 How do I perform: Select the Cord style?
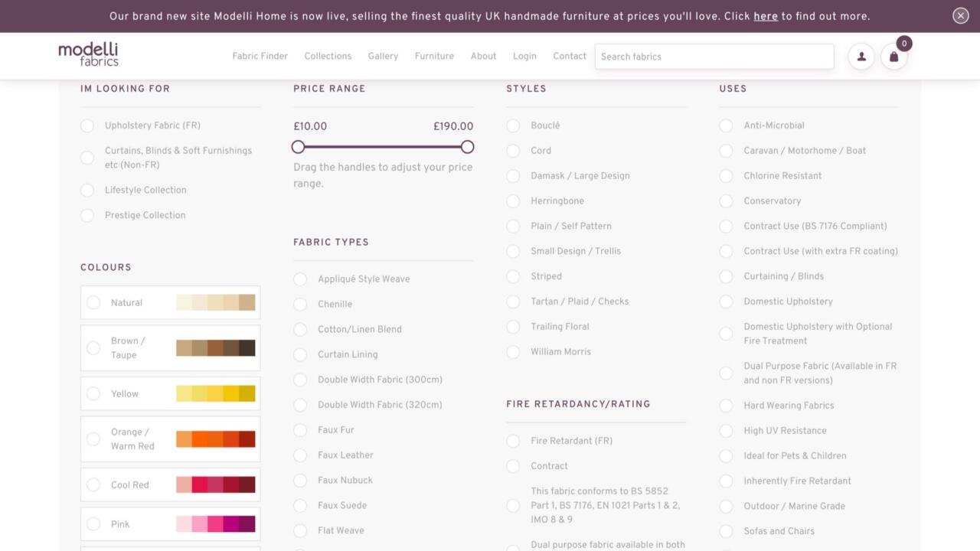click(x=513, y=151)
